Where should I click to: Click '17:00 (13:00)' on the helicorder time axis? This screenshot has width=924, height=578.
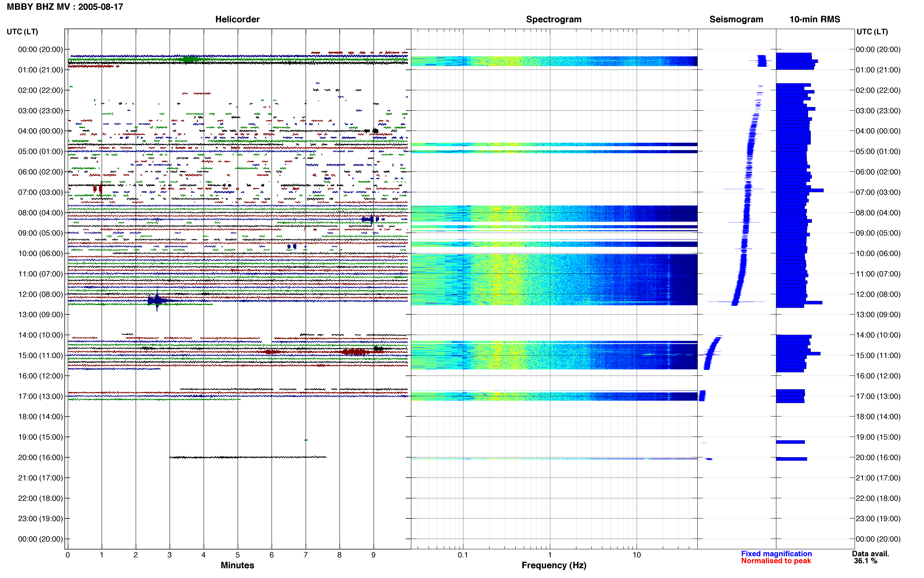[41, 396]
